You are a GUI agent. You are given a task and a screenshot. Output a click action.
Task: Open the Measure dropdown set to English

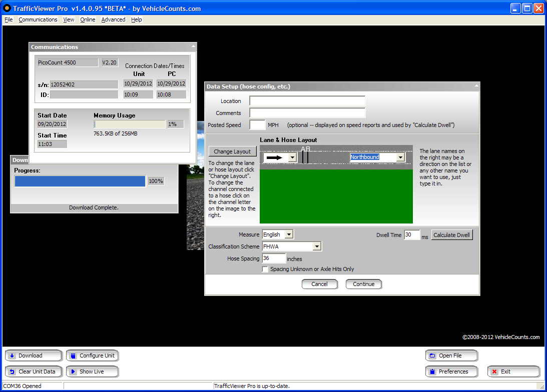[x=289, y=234]
